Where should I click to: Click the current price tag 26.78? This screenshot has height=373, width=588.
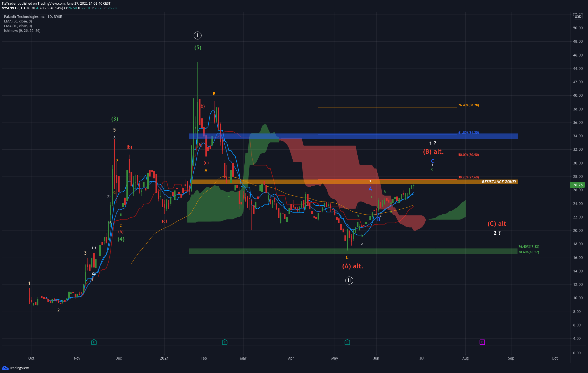(578, 185)
